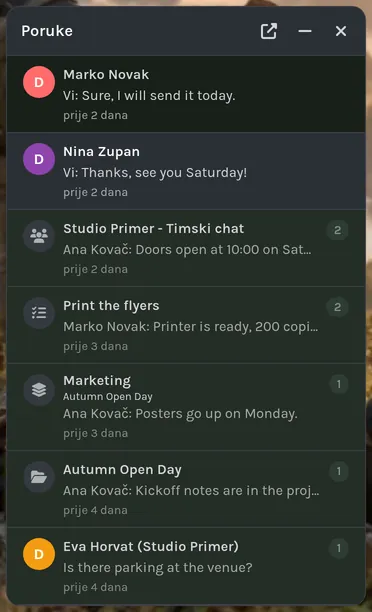The height and width of the screenshot is (612, 372).
Task: Click Nina Zupan's purple avatar
Action: [x=39, y=159]
